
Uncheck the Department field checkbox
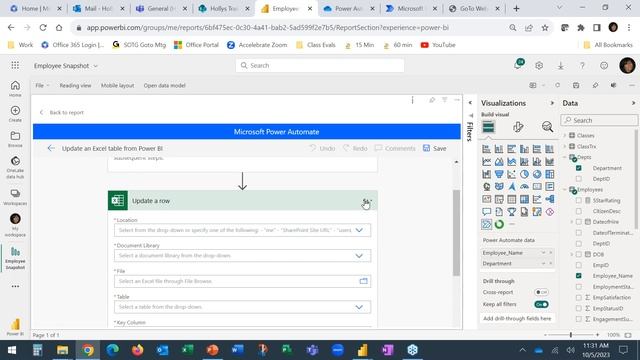[x=578, y=168]
